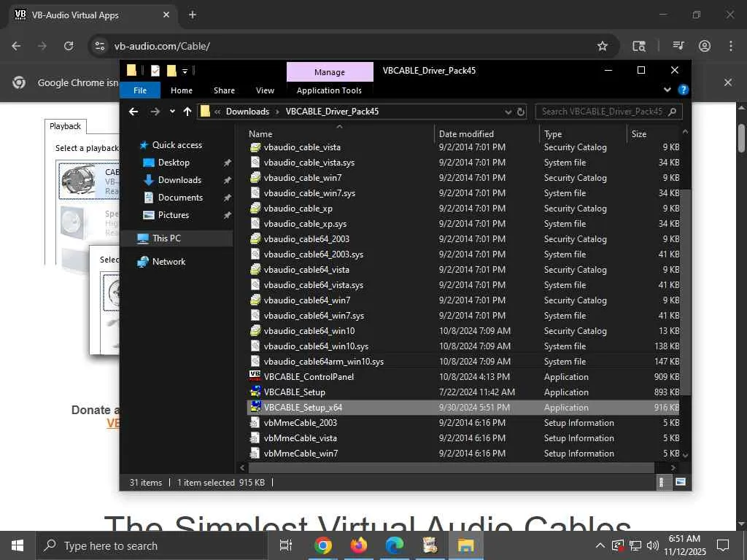Launch Microsoft Edge from the taskbar
Viewport: 747px width, 560px height.
[x=395, y=545]
